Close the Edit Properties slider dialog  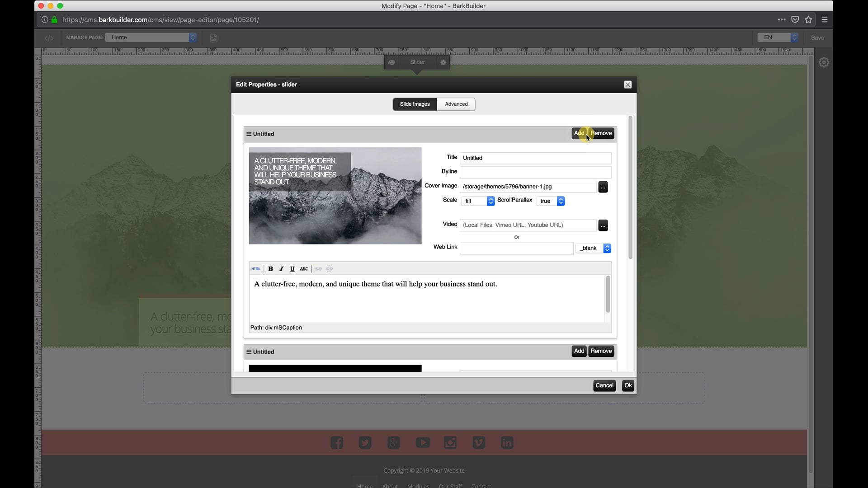point(627,85)
